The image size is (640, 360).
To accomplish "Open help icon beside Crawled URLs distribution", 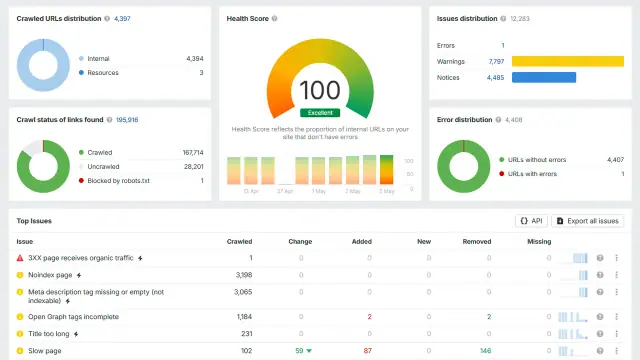I will click(x=107, y=18).
